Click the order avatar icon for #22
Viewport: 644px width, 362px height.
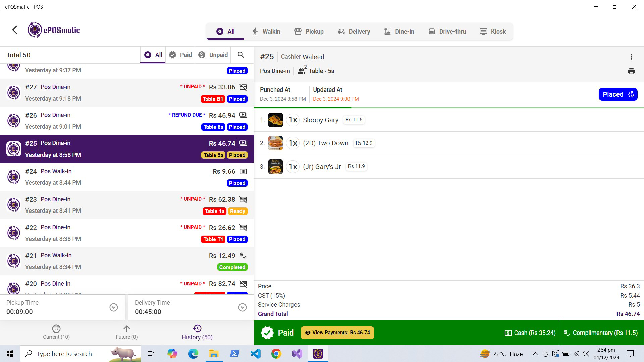tap(14, 233)
